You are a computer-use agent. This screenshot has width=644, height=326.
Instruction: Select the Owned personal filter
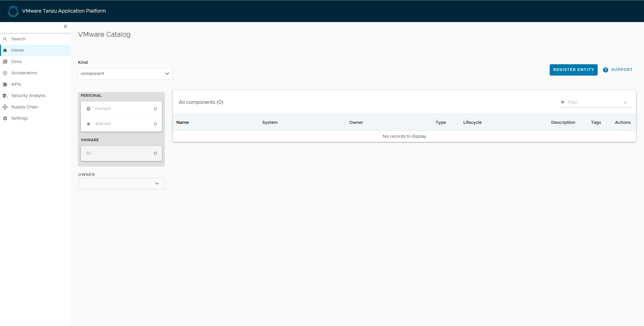[121, 109]
